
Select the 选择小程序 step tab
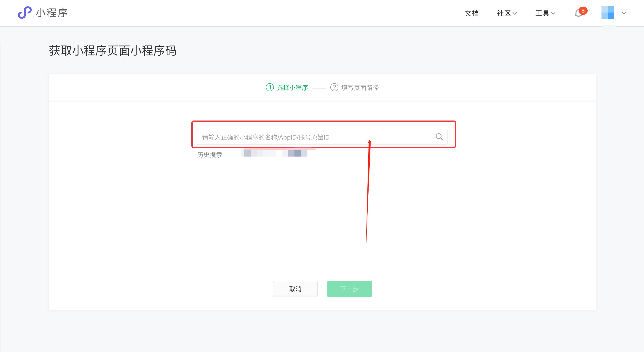tap(292, 88)
